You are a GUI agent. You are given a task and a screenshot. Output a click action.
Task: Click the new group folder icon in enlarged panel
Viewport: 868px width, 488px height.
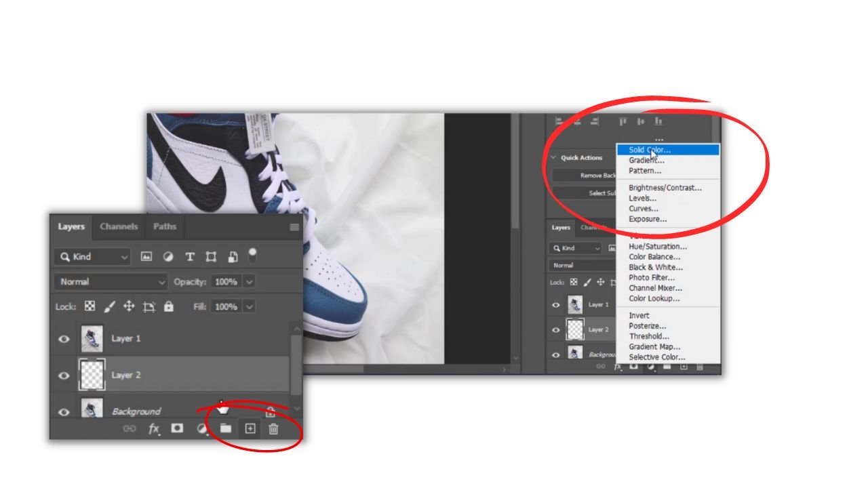click(226, 428)
